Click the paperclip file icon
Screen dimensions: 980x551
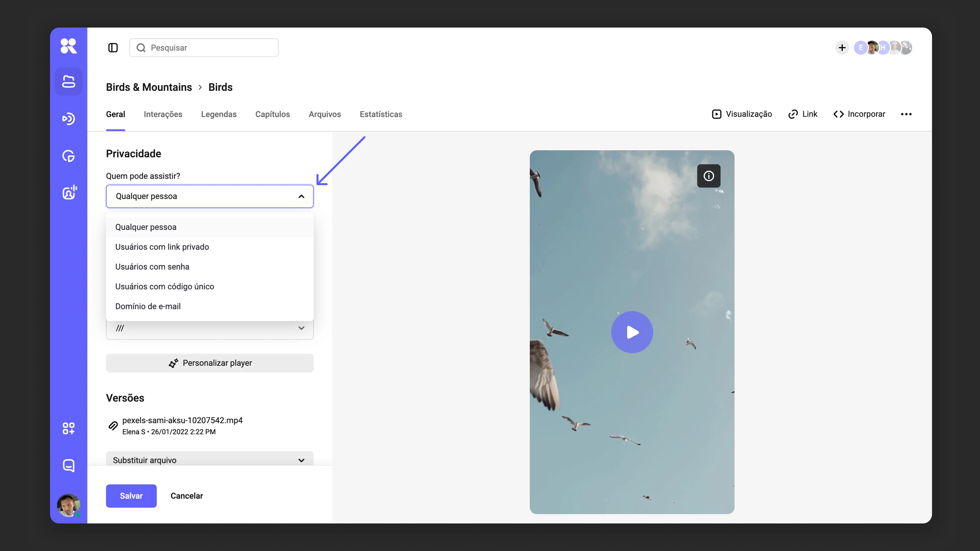pyautogui.click(x=113, y=425)
